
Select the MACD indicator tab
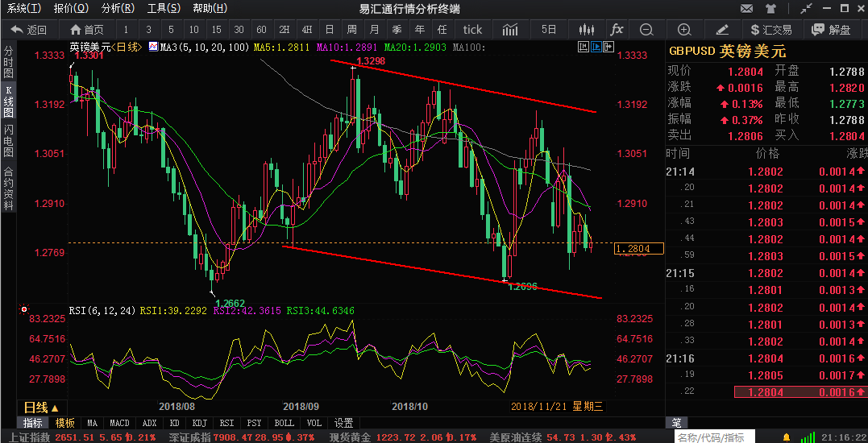click(x=119, y=423)
